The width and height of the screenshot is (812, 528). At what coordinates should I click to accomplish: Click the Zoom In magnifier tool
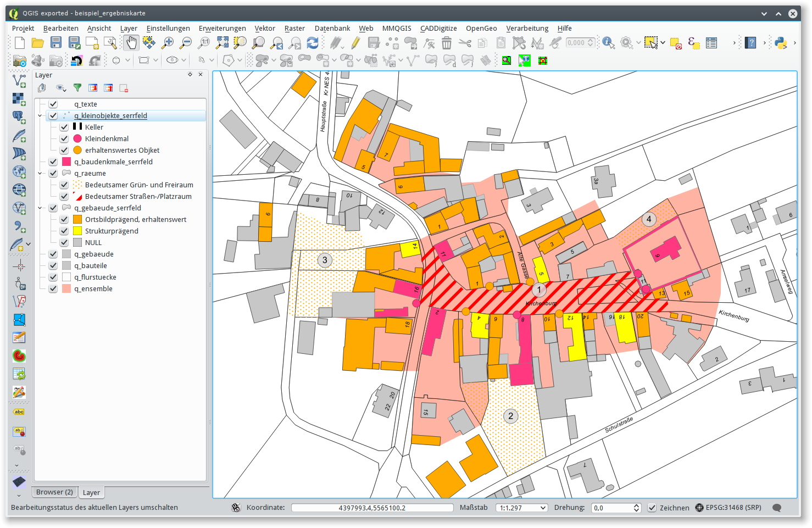tap(168, 43)
